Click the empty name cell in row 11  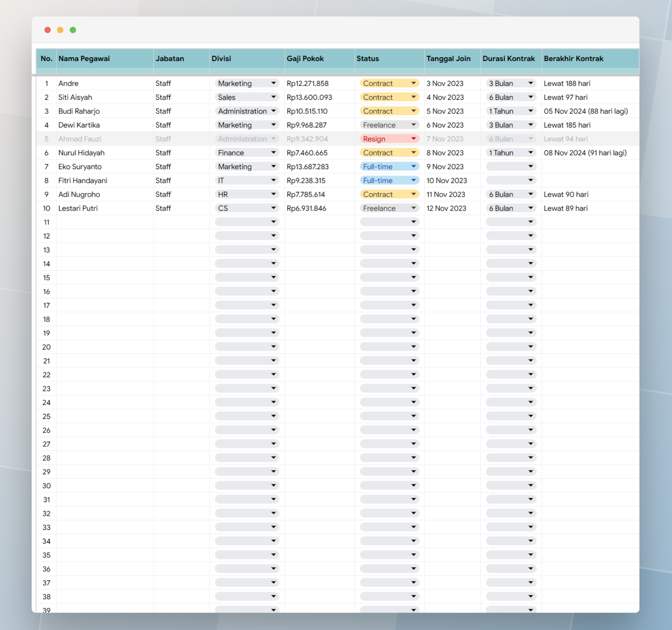click(x=105, y=222)
